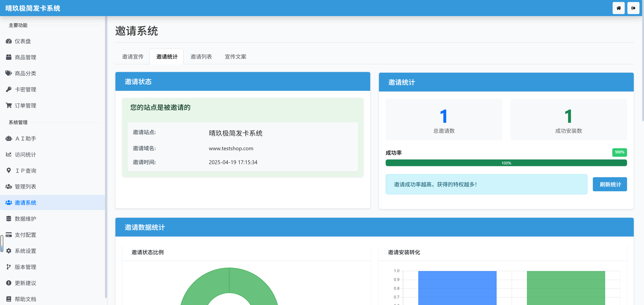The image size is (644, 305).
Task: Open 访问统计 sidebar entry
Action: (x=52, y=155)
